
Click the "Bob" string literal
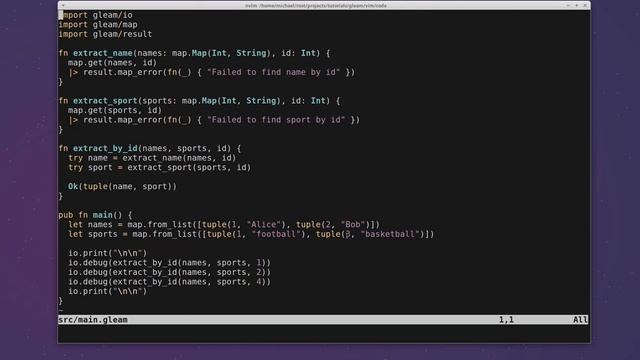click(x=353, y=224)
